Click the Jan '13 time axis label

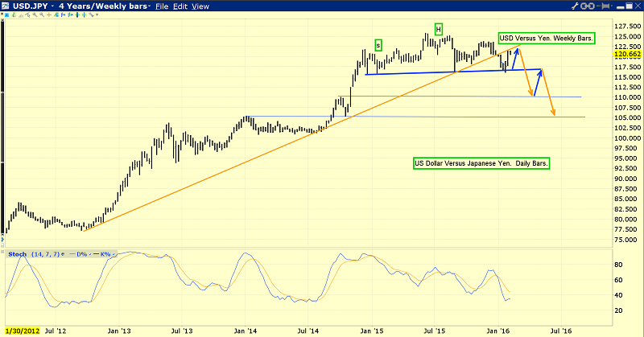click(118, 331)
